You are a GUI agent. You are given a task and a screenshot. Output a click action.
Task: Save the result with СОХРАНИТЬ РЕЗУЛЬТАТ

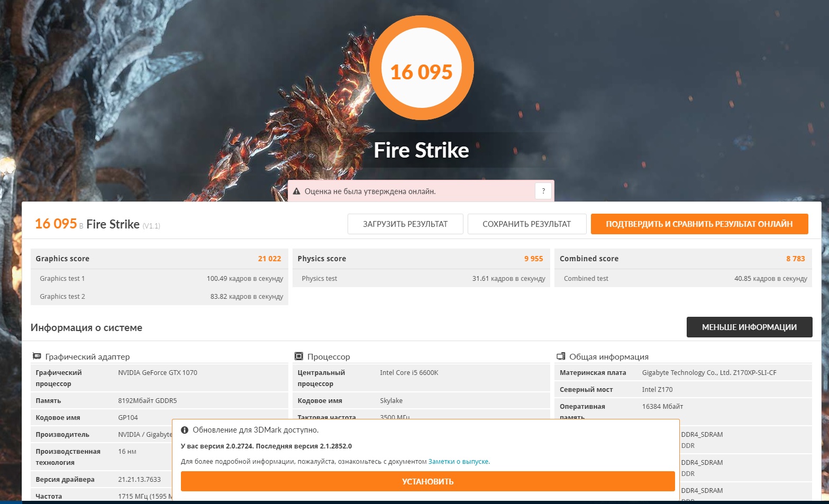(x=527, y=224)
